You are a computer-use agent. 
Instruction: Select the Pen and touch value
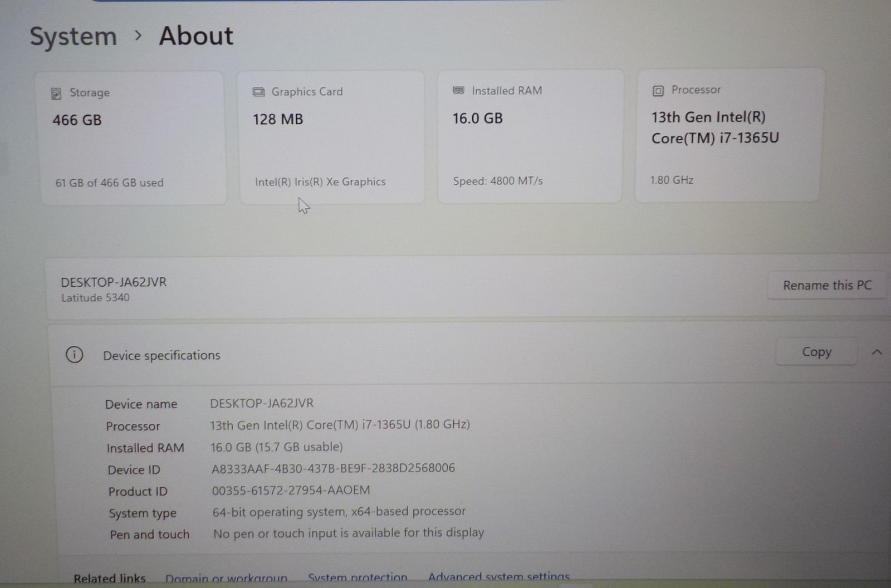click(349, 533)
